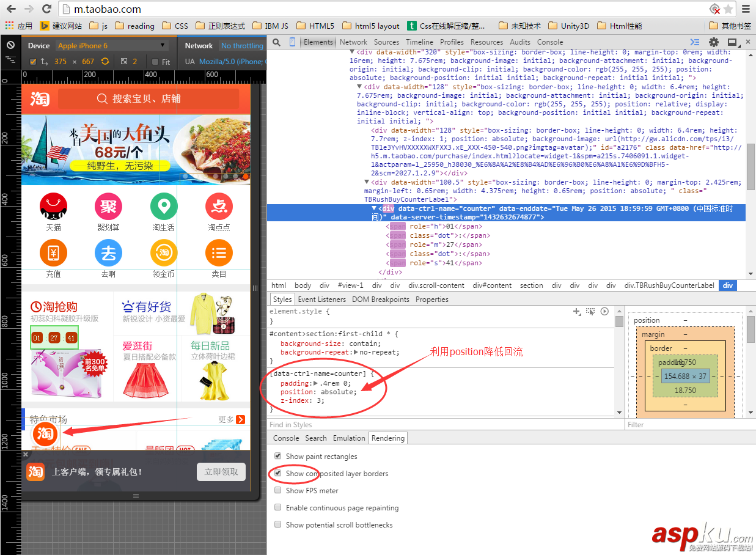
Task: Enable Show potential scroll bottlenecks checkbox
Action: [x=278, y=524]
